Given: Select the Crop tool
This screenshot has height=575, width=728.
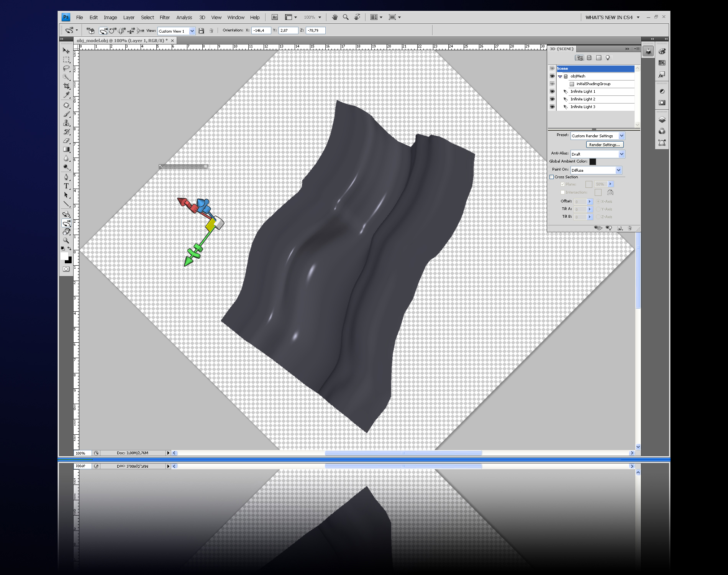Looking at the screenshot, I should [66, 86].
